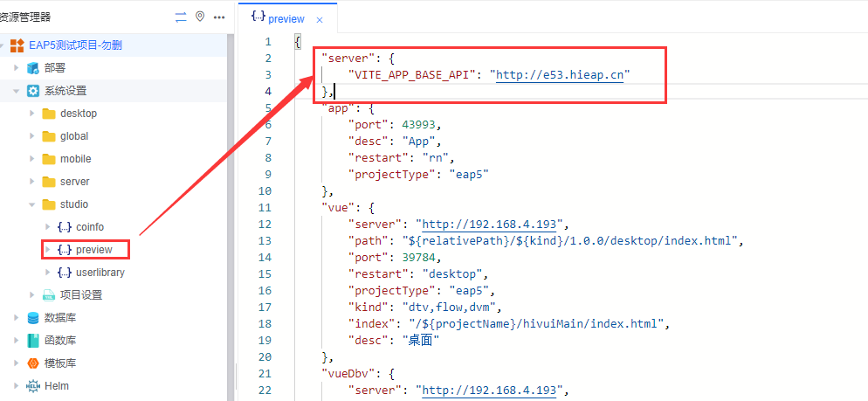This screenshot has height=401, width=868.
Task: Click the locate pin icon in explorer header
Action: click(200, 17)
